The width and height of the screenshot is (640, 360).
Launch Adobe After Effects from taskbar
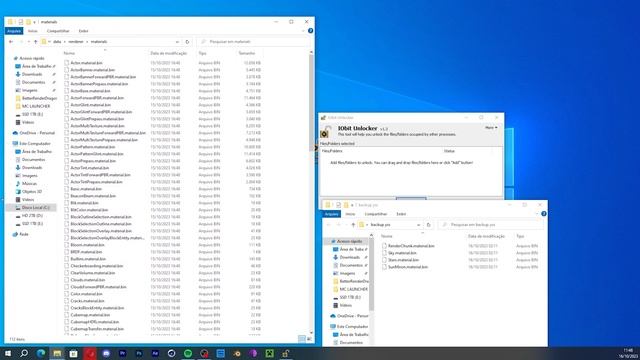(155, 353)
